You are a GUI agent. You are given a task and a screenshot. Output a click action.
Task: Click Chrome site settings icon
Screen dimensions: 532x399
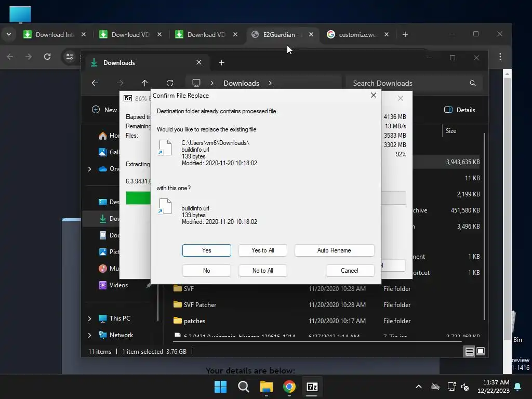[x=70, y=57]
